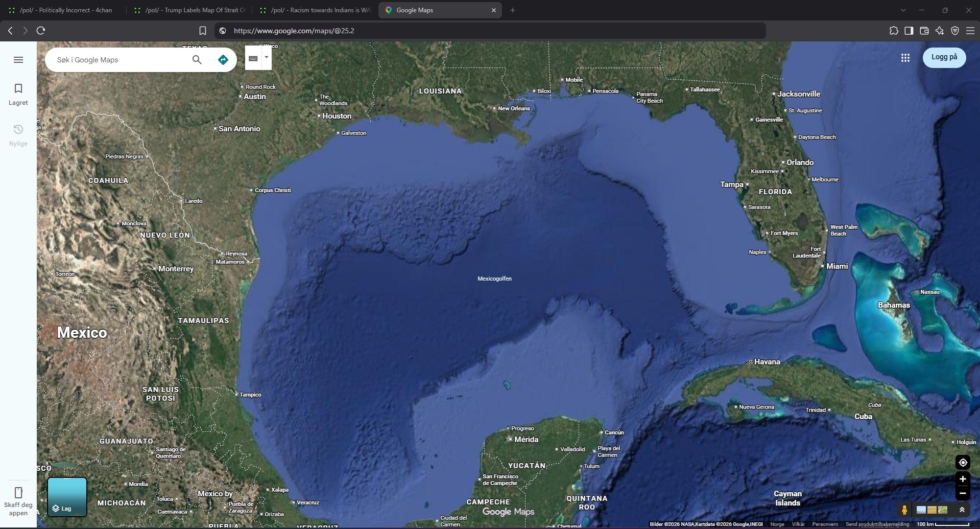980x529 pixels.
Task: Open the browser wallet icon
Action: (x=924, y=31)
